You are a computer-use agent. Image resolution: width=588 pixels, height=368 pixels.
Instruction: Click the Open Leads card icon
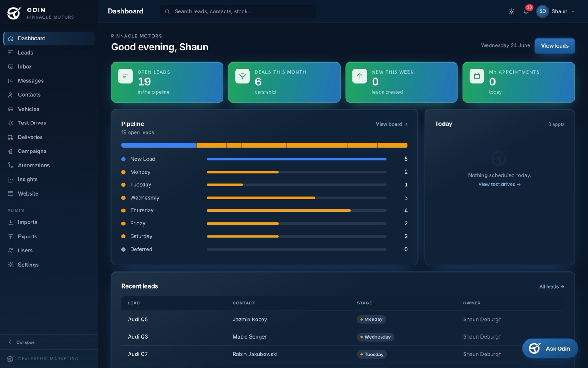pyautogui.click(x=125, y=76)
